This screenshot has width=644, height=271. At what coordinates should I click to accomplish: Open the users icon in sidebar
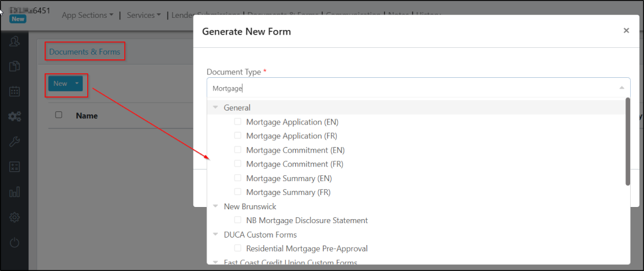pyautogui.click(x=14, y=41)
